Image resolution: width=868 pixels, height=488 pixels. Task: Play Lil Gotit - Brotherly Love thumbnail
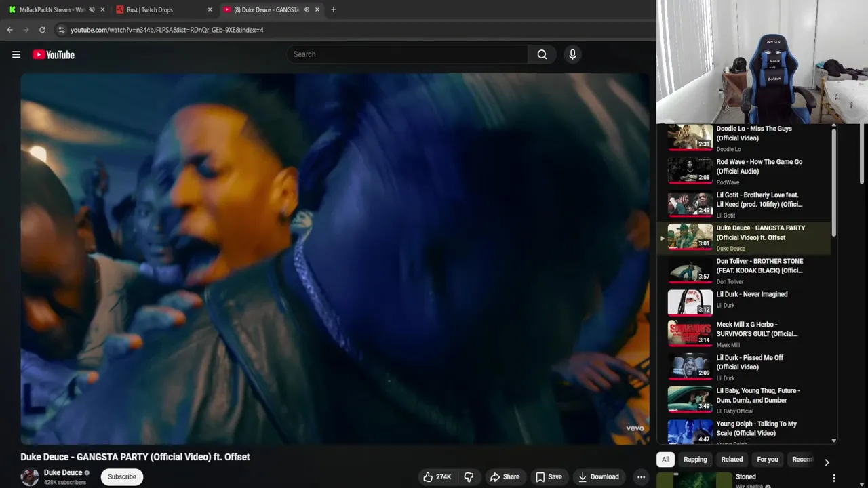(x=690, y=204)
